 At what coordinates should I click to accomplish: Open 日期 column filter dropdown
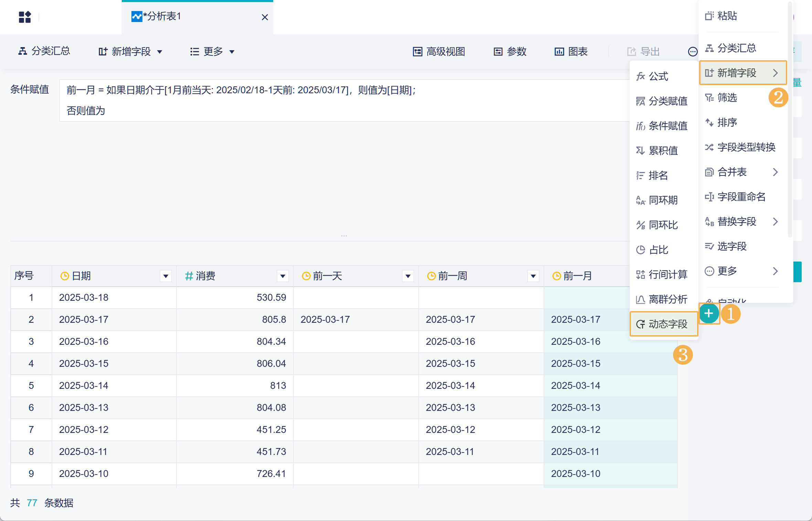(166, 276)
